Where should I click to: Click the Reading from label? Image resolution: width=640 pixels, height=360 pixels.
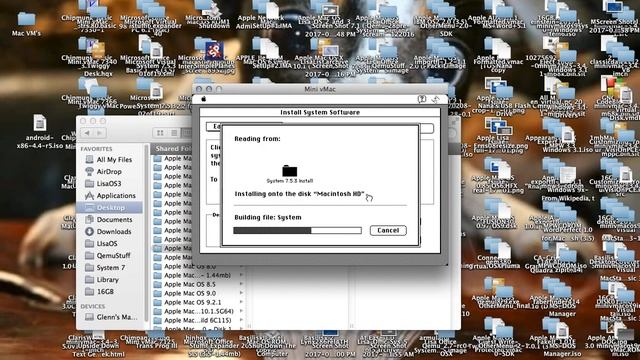pos(257,139)
